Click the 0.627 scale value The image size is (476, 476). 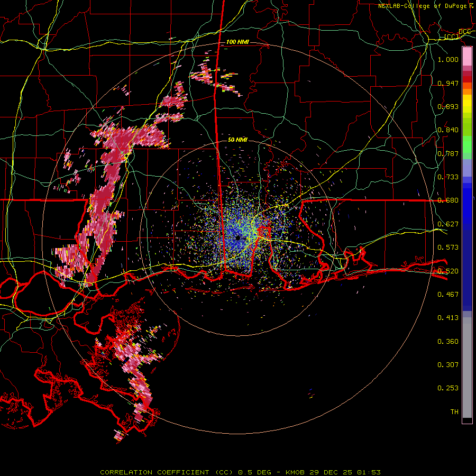click(448, 224)
